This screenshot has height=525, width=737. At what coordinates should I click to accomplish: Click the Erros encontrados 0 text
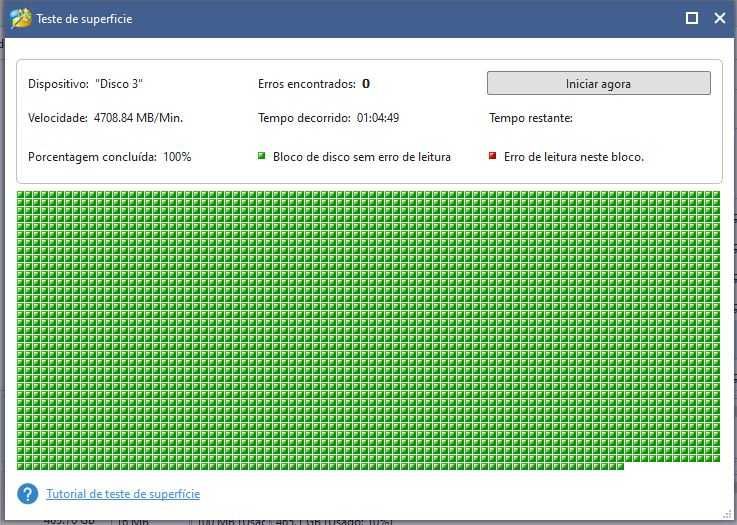pos(314,84)
